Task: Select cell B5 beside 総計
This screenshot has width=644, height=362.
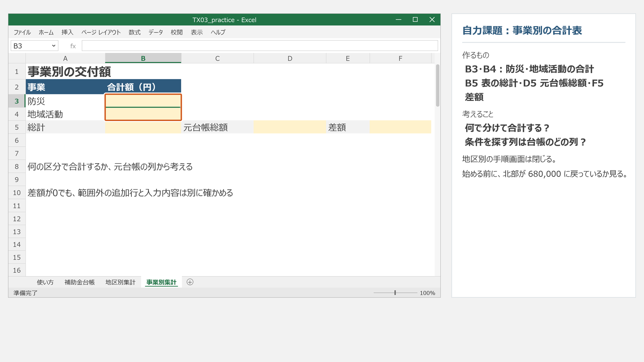Action: (143, 127)
